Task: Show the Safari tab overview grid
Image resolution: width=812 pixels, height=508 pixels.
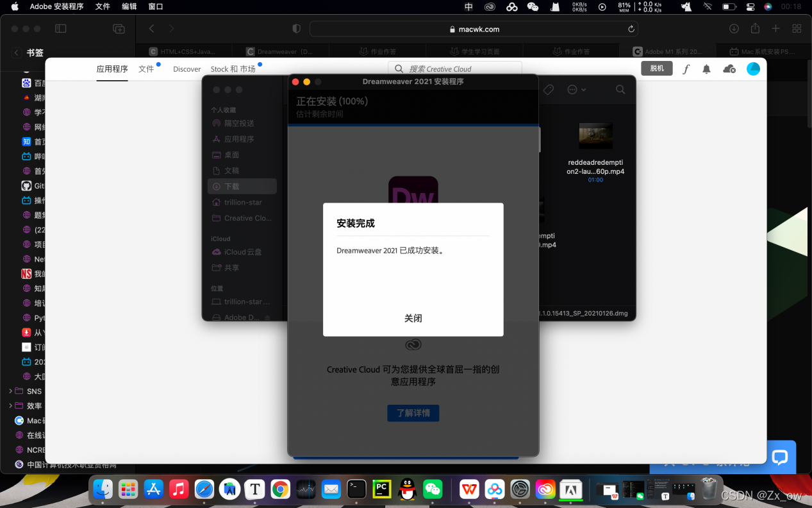Action: click(797, 29)
